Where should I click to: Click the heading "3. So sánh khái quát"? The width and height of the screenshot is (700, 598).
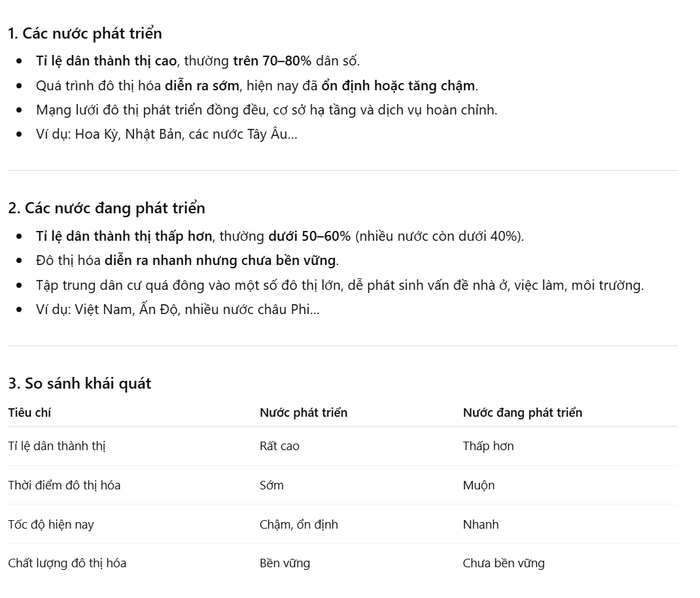79,383
